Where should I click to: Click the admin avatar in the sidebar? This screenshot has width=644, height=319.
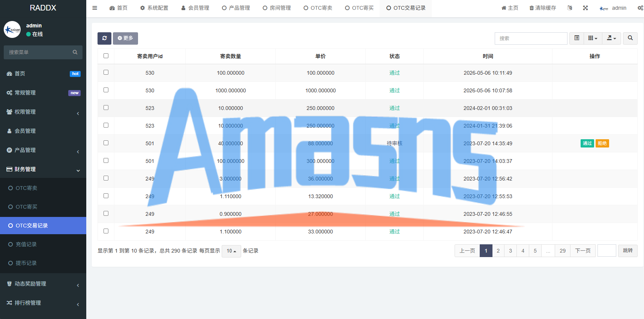pyautogui.click(x=12, y=30)
